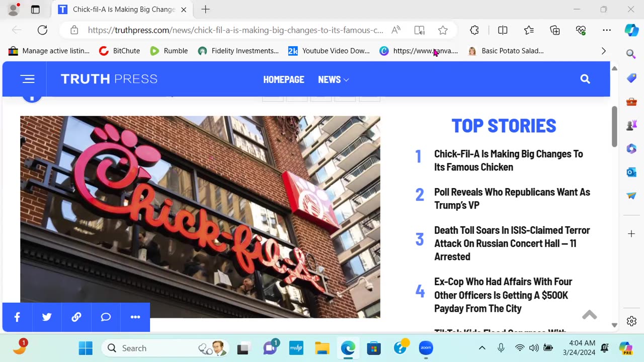
Task: Open a new browser tab
Action: [205, 10]
